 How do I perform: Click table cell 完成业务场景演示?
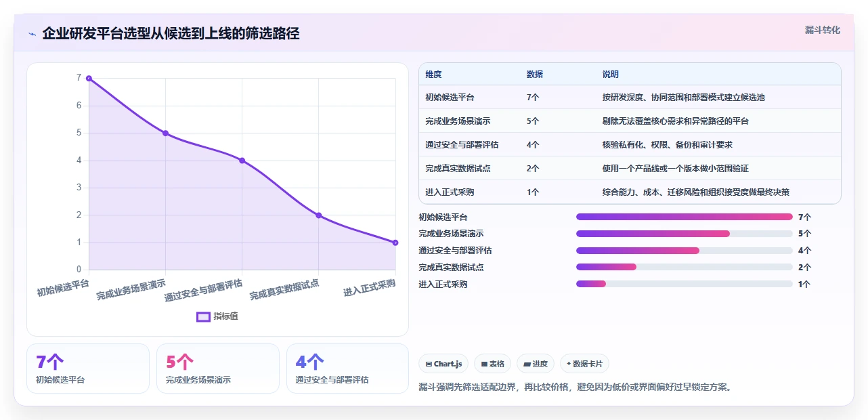[x=458, y=121]
